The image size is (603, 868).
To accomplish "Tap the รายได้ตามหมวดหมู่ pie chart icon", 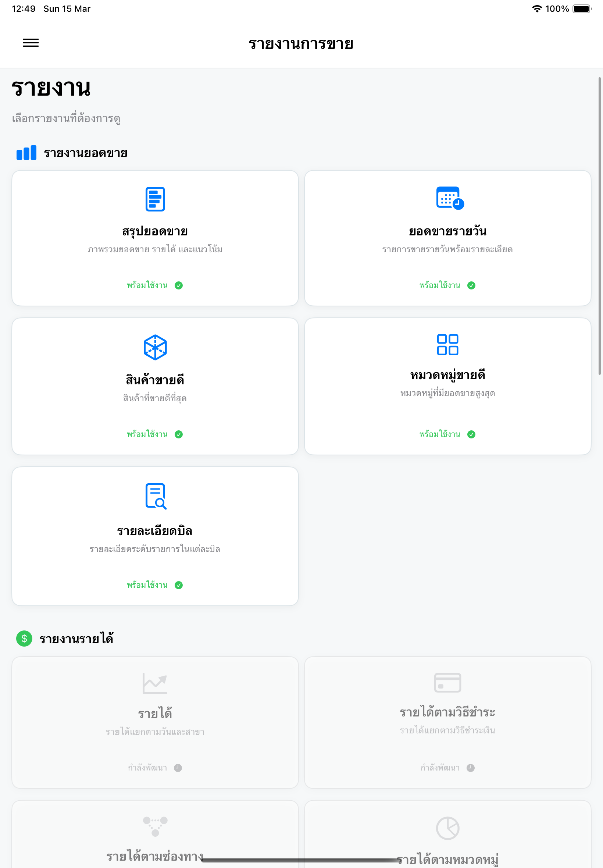I will click(x=447, y=828).
